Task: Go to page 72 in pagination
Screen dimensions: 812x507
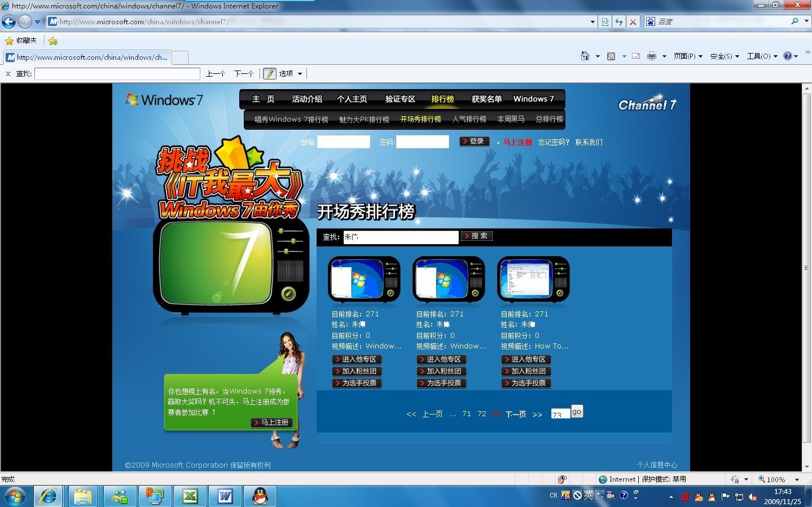Action: 481,414
